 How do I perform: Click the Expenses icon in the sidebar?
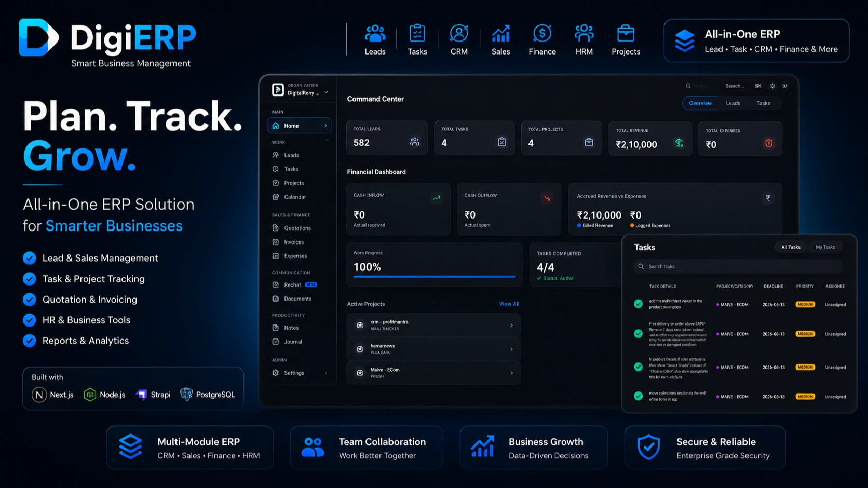pos(276,256)
